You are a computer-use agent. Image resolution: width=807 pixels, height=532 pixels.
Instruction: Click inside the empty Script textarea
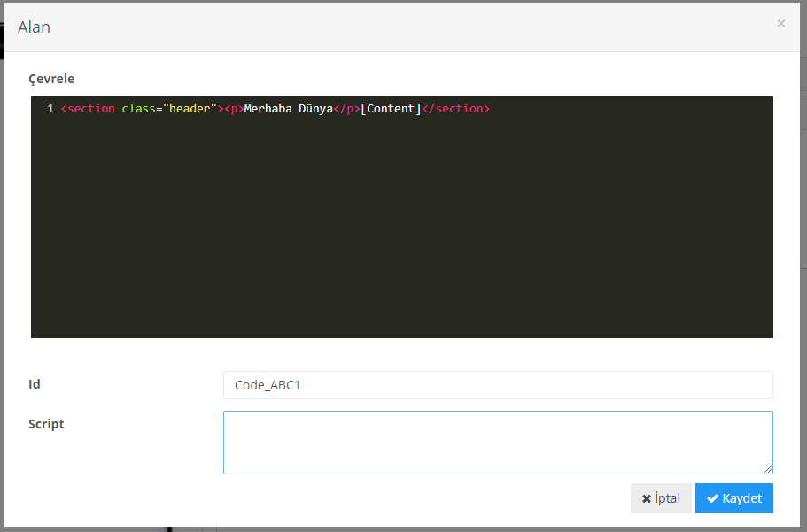pos(498,442)
